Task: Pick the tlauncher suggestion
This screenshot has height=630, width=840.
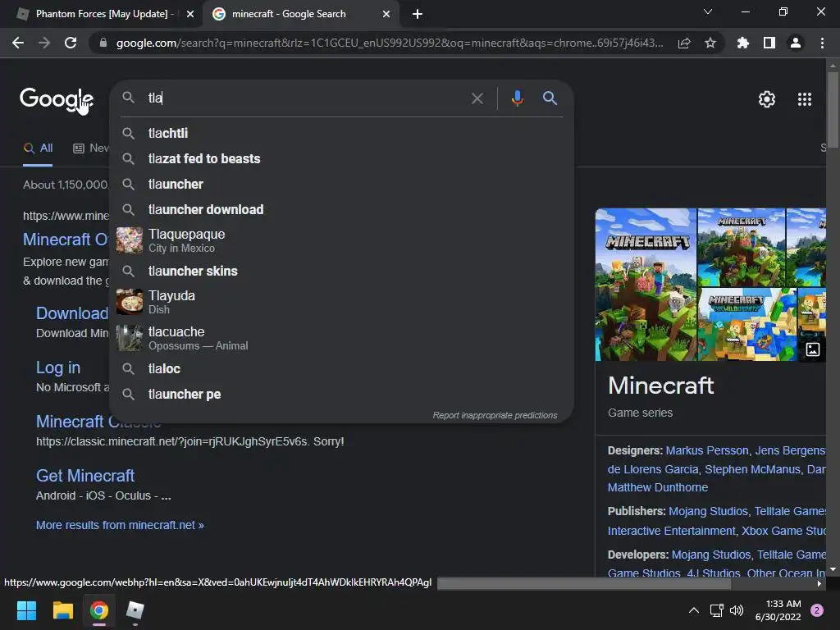Action: (341, 184)
